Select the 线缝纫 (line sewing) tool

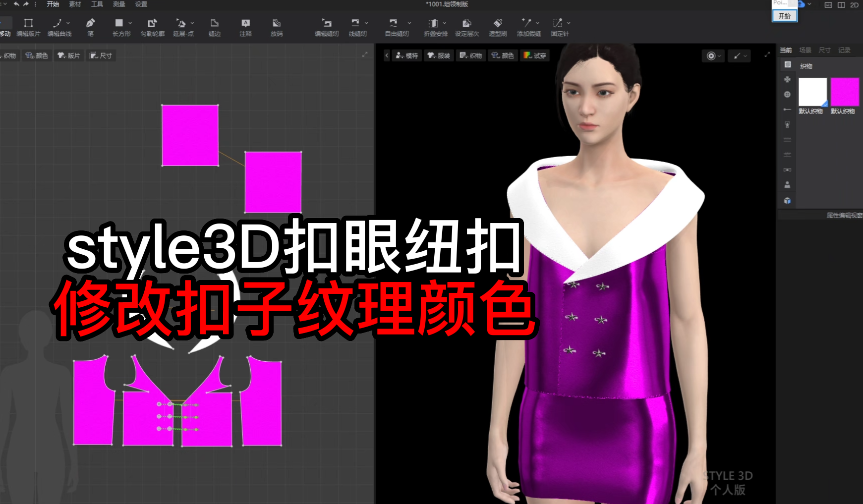pos(357,27)
